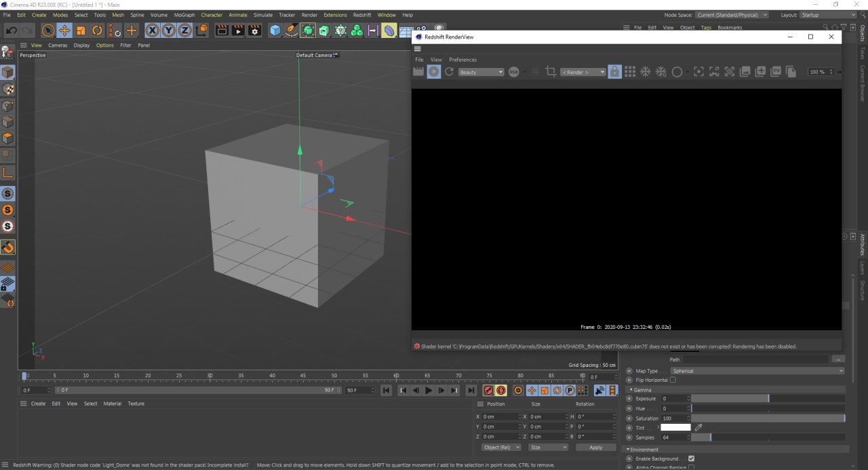Click Render View clapperboard icon

pos(222,30)
